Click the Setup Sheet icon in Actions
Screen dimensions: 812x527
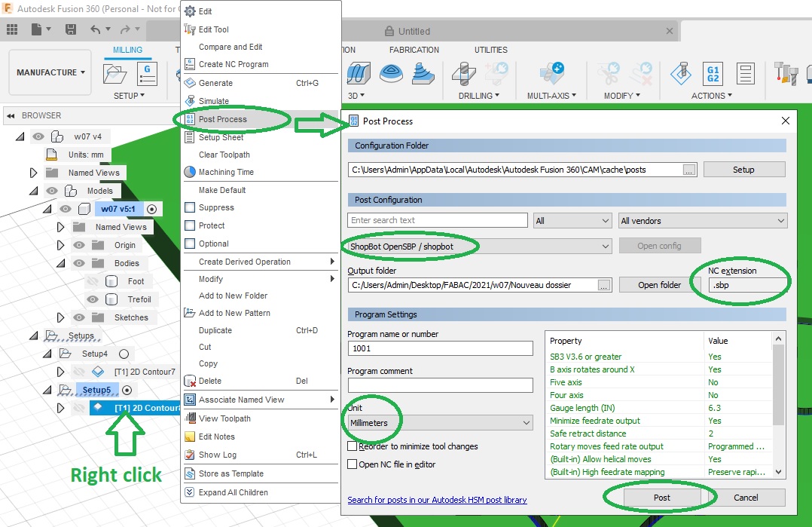tap(745, 74)
